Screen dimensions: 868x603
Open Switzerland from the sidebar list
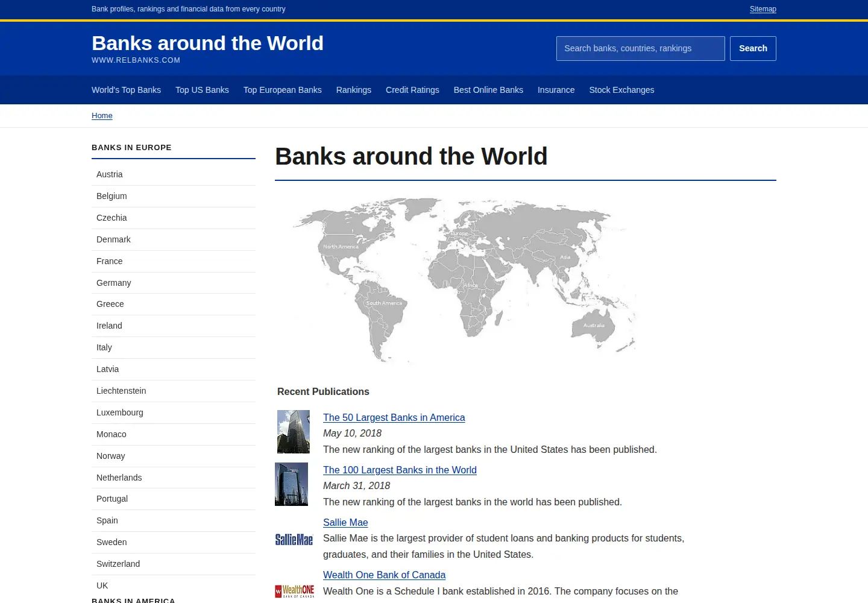pos(174,564)
